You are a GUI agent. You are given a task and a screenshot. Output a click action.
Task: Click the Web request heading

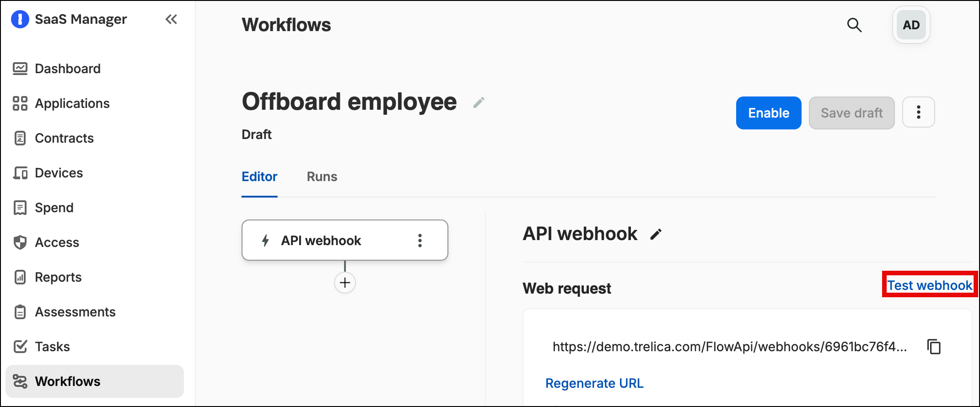coord(567,289)
